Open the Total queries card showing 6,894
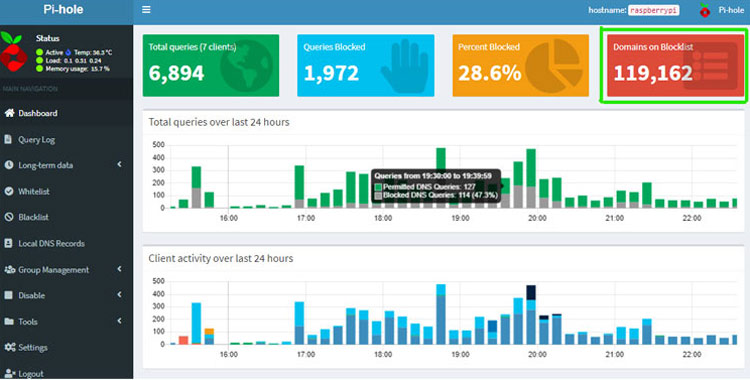The image size is (750, 380). [210, 66]
